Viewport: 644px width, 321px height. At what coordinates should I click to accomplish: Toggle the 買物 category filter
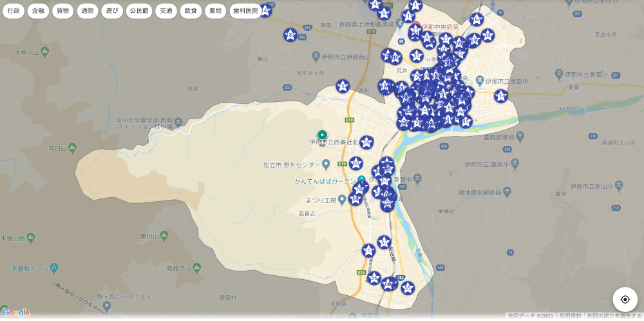click(62, 11)
